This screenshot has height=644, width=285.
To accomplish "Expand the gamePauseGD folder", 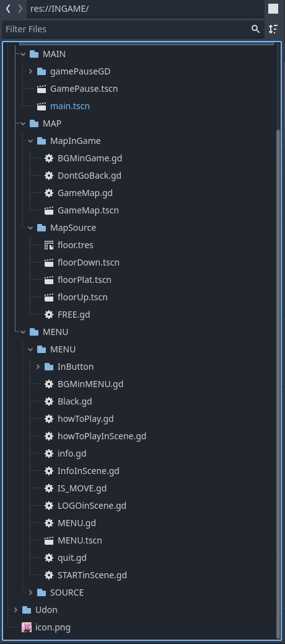I will pyautogui.click(x=30, y=71).
